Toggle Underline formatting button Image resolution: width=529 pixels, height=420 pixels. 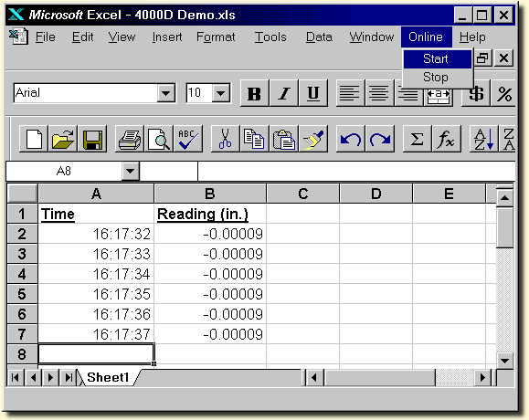(313, 93)
